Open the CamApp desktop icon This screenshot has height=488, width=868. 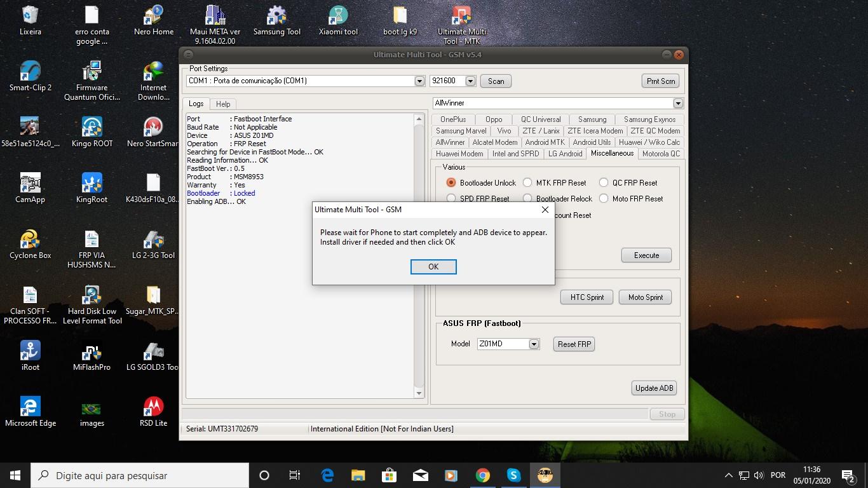coord(30,188)
